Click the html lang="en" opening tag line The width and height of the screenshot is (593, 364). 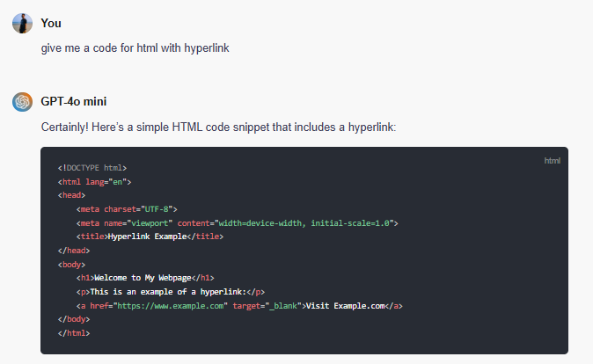pyautogui.click(x=94, y=181)
